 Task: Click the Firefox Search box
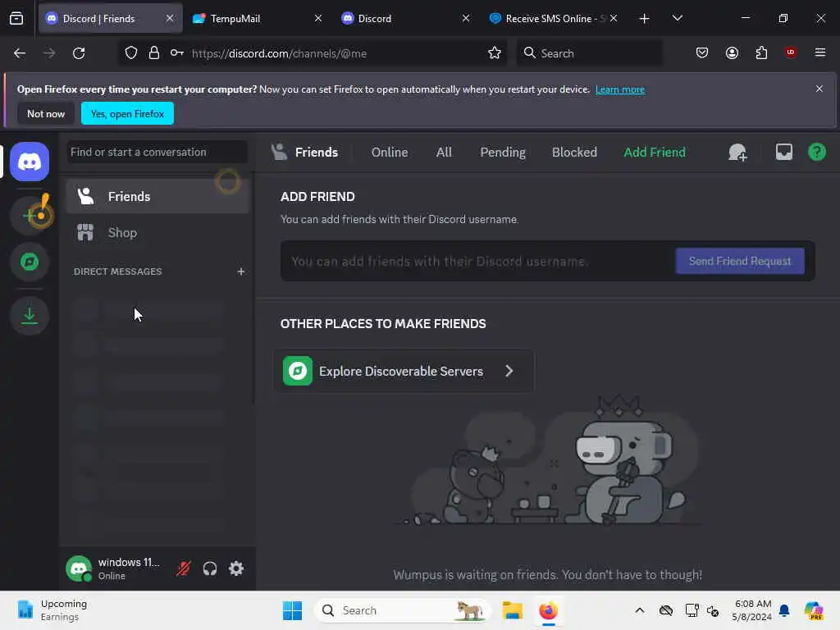pos(589,53)
